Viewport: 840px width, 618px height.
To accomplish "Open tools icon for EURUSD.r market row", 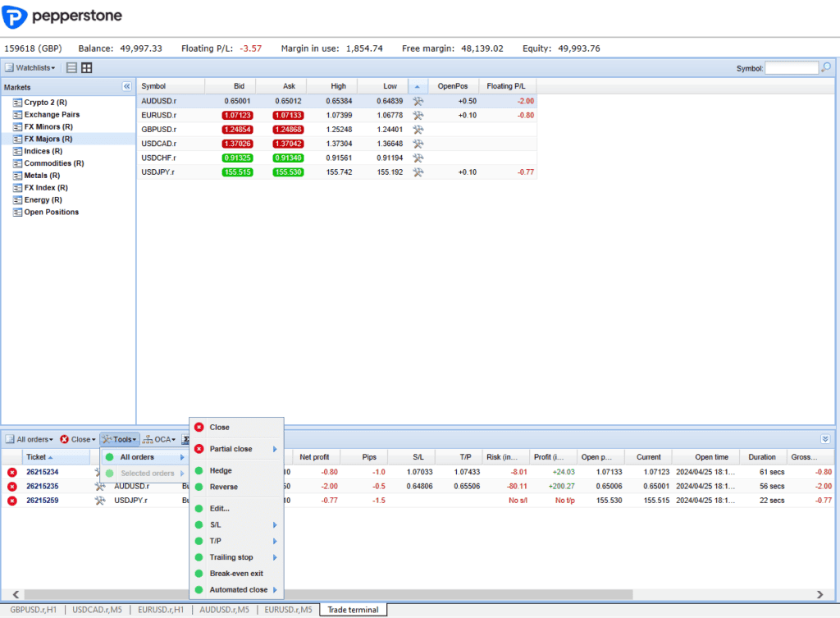I will [418, 116].
